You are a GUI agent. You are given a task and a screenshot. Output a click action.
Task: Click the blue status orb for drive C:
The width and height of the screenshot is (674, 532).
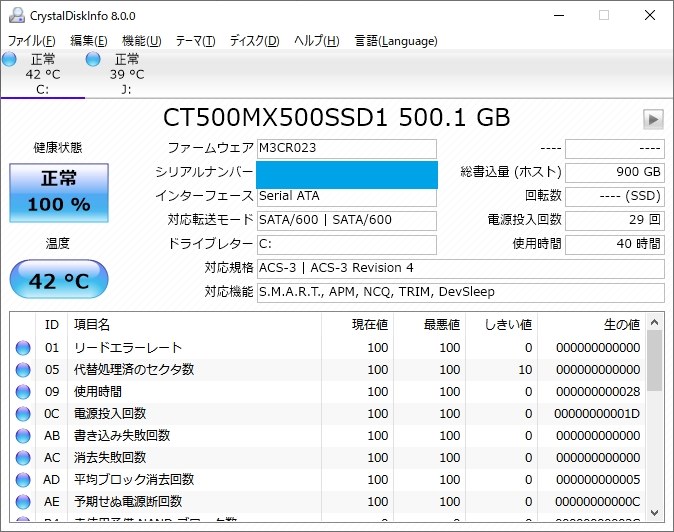coord(9,59)
